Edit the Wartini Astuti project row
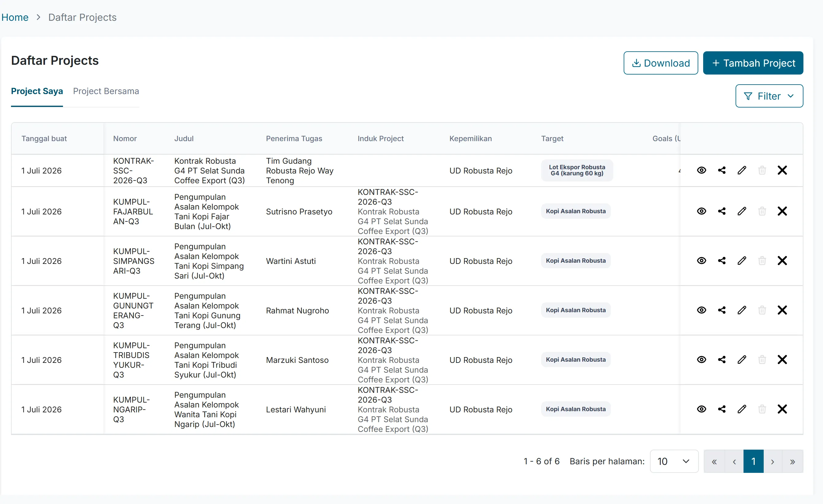This screenshot has height=504, width=823. [x=742, y=261]
